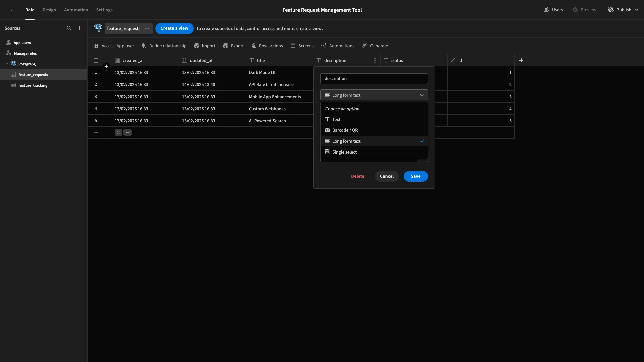
Task: Click the AI-Powered Search cell
Action: click(x=280, y=121)
